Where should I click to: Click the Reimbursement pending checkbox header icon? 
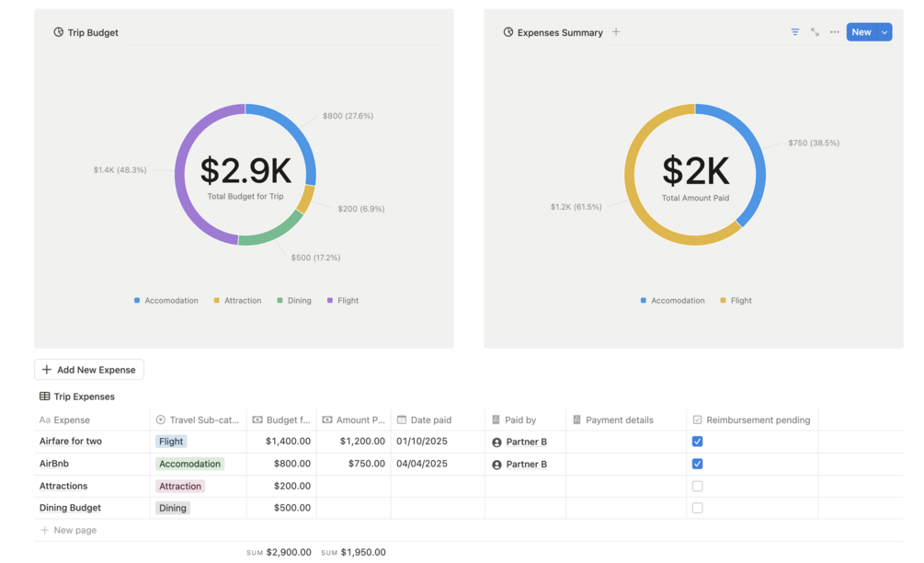coord(697,419)
